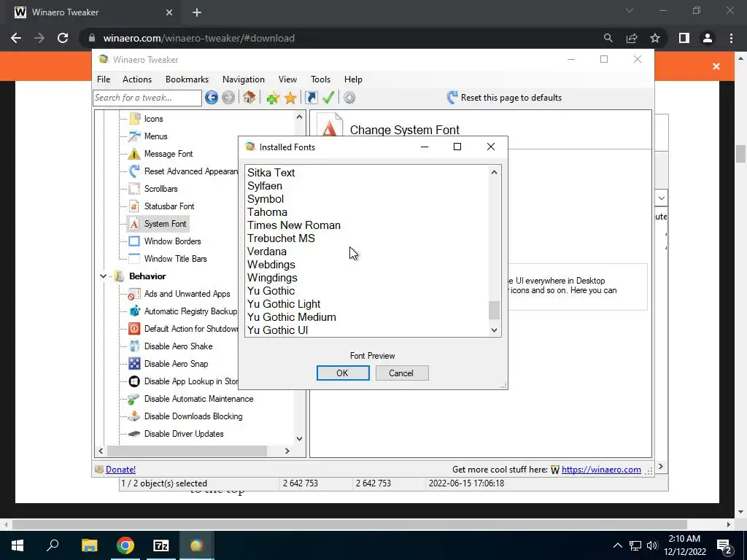Image resolution: width=747 pixels, height=560 pixels.
Task: Select System Font tree item
Action: [x=166, y=224]
